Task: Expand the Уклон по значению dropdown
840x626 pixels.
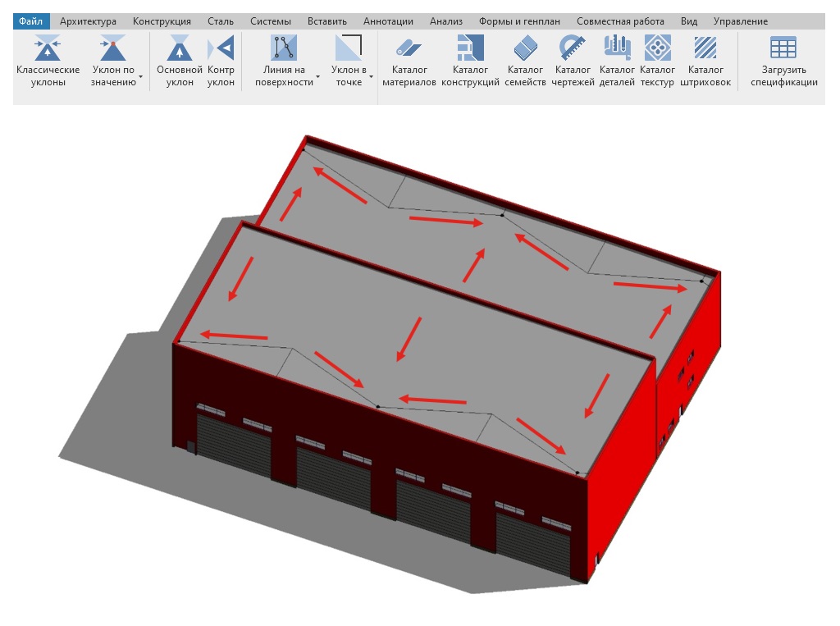Action: click(x=141, y=76)
